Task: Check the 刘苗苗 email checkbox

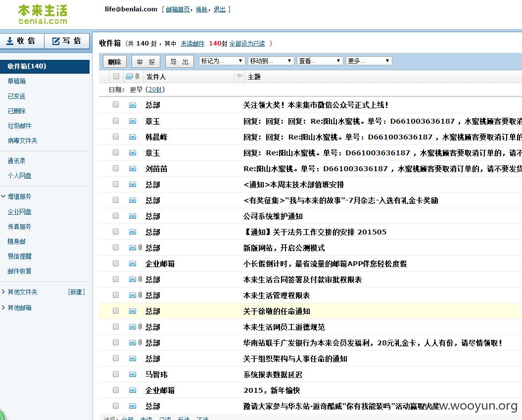Action: [116, 168]
